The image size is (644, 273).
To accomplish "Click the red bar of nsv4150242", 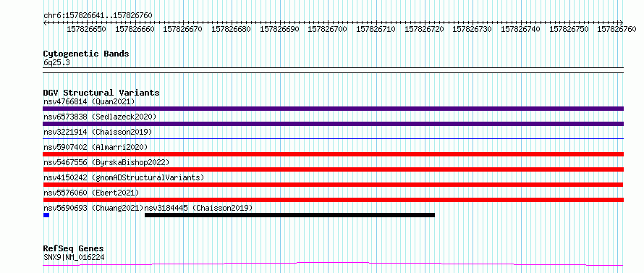I will pyautogui.click(x=333, y=185).
